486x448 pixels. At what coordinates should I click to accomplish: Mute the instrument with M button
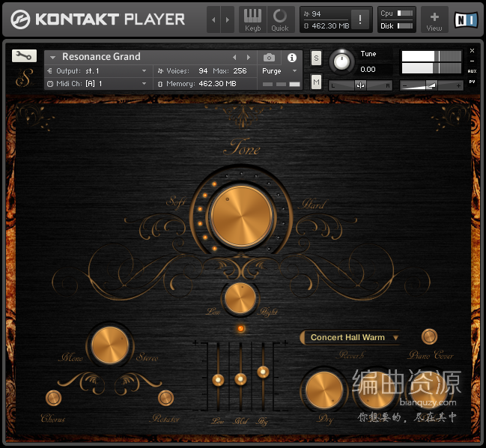pos(316,82)
